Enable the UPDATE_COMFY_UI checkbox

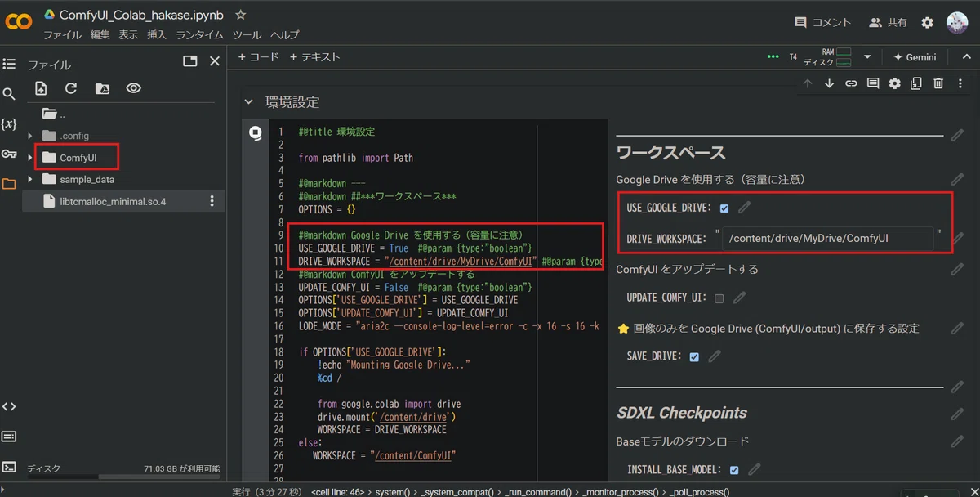coord(719,298)
